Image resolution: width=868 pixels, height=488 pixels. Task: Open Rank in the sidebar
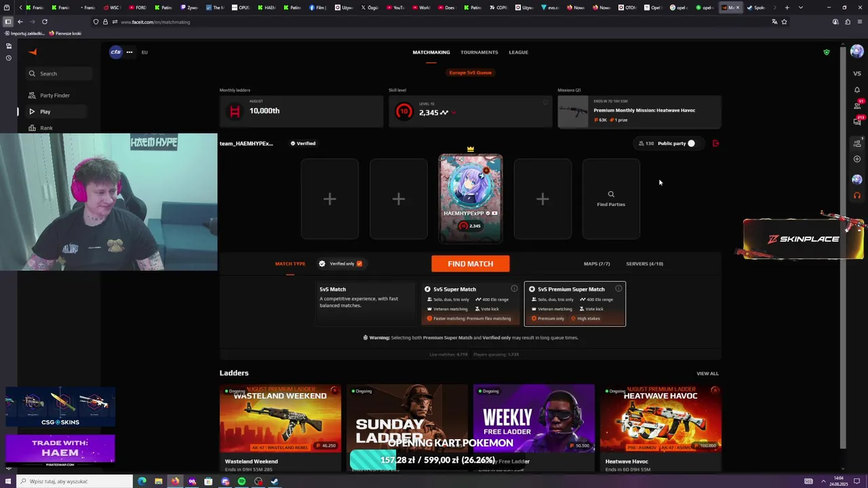pyautogui.click(x=46, y=128)
